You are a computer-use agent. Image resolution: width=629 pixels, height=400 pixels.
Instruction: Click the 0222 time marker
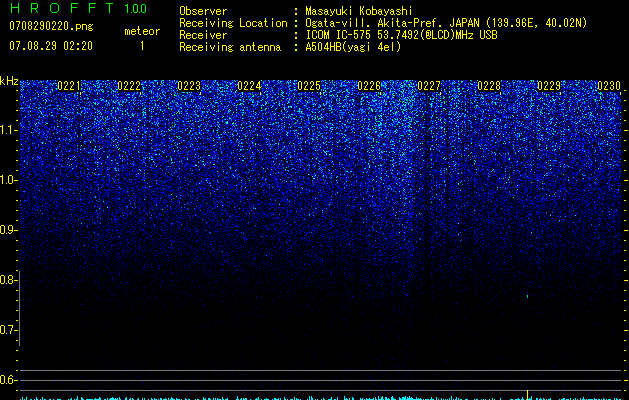pyautogui.click(x=129, y=86)
